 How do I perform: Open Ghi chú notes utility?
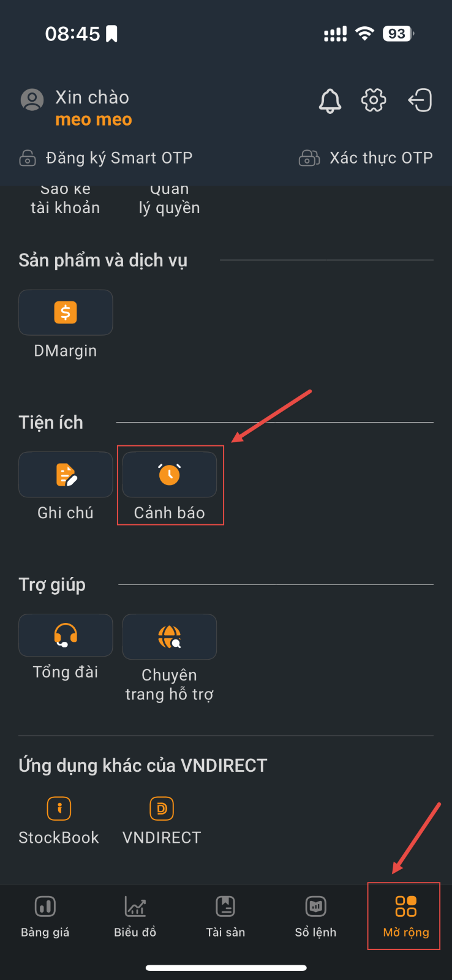coord(66,475)
